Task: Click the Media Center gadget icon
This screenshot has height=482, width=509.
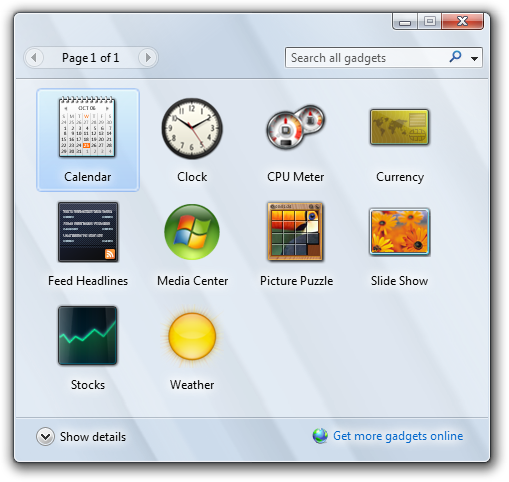Action: tap(192, 232)
